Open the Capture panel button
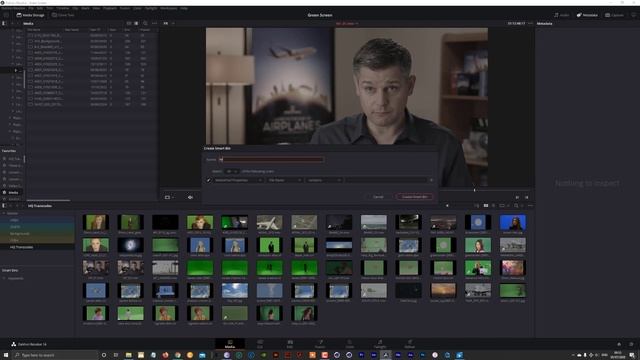640x360 pixels. pyautogui.click(x=614, y=15)
